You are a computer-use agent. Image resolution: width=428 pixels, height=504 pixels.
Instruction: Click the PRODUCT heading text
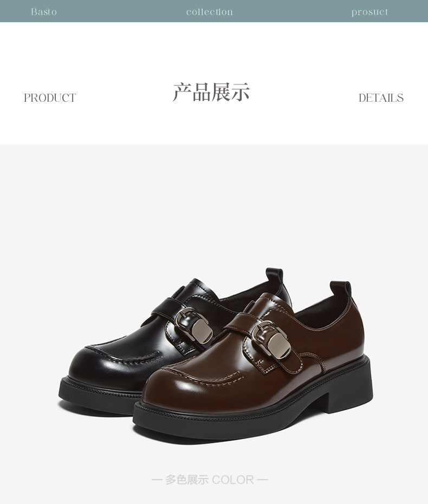(x=50, y=97)
